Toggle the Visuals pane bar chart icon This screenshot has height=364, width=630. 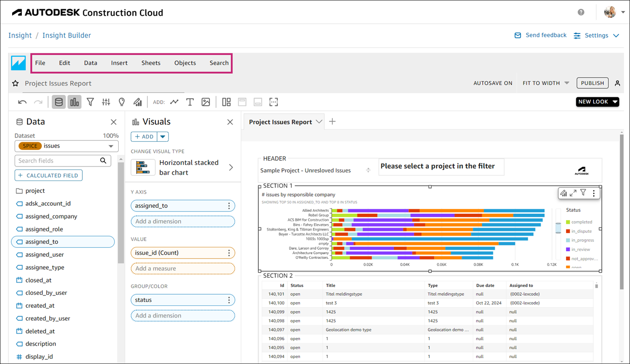click(x=74, y=102)
